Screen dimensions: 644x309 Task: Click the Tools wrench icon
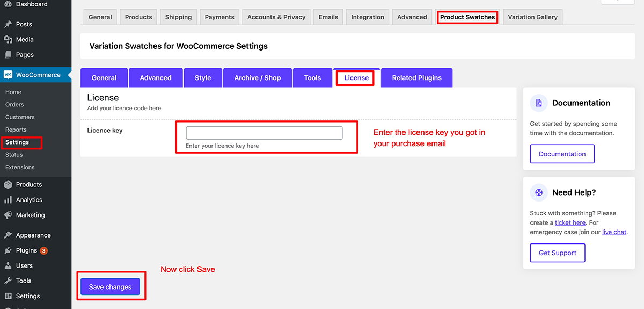(8, 281)
